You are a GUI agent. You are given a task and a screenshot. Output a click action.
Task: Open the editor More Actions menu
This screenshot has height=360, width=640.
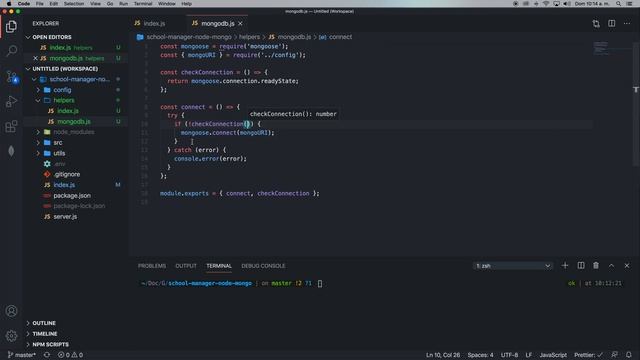(x=627, y=24)
